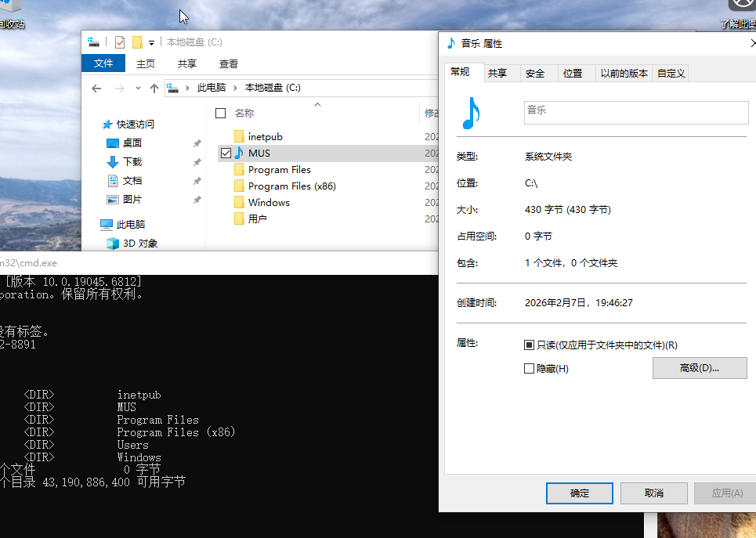Click the 高级 (Advanced) button
Viewport: 756px width, 538px height.
700,368
